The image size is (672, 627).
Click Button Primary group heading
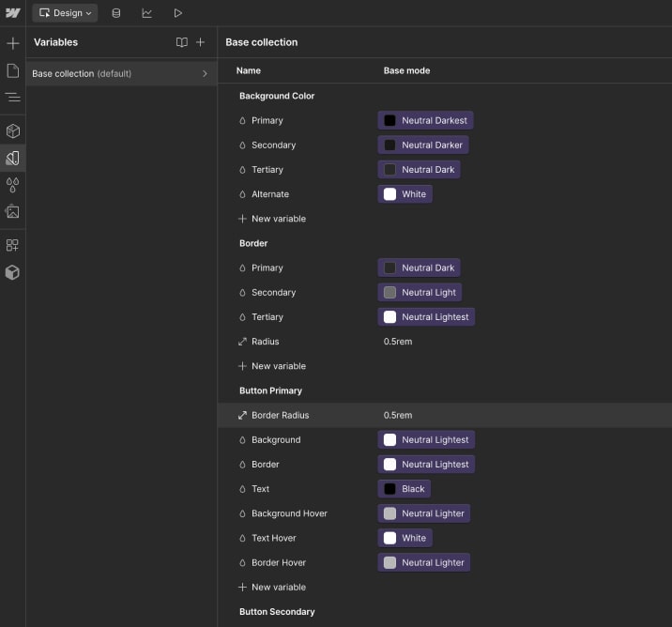coord(270,390)
